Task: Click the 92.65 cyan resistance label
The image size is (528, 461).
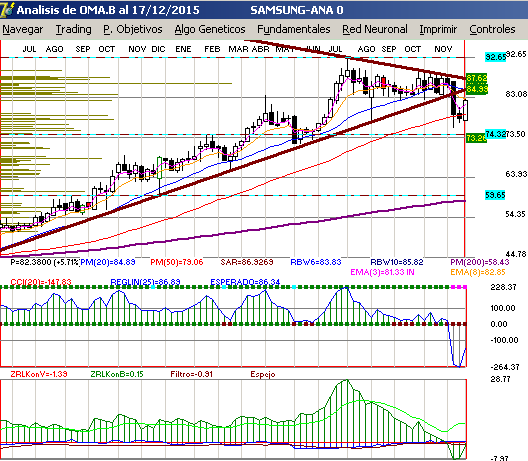Action: point(495,57)
